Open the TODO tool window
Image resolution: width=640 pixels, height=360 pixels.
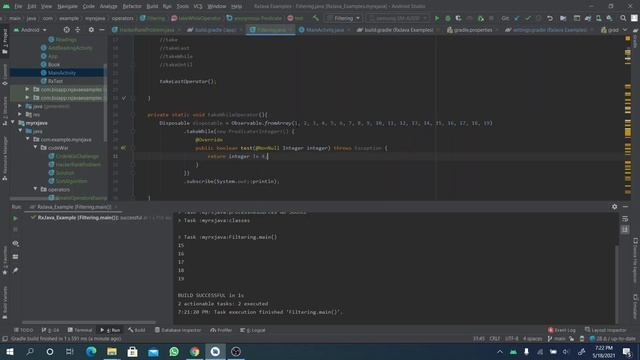[24, 330]
